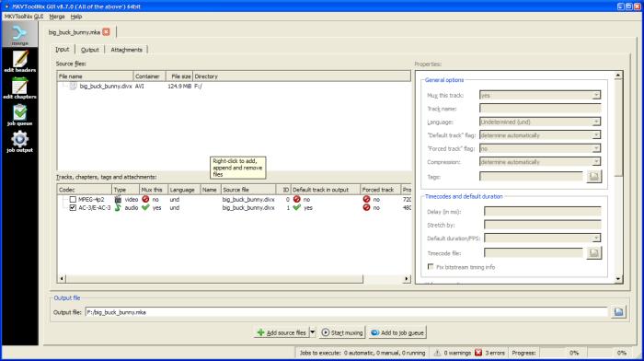Open the MKVToolNix GUI menu

pyautogui.click(x=23, y=17)
